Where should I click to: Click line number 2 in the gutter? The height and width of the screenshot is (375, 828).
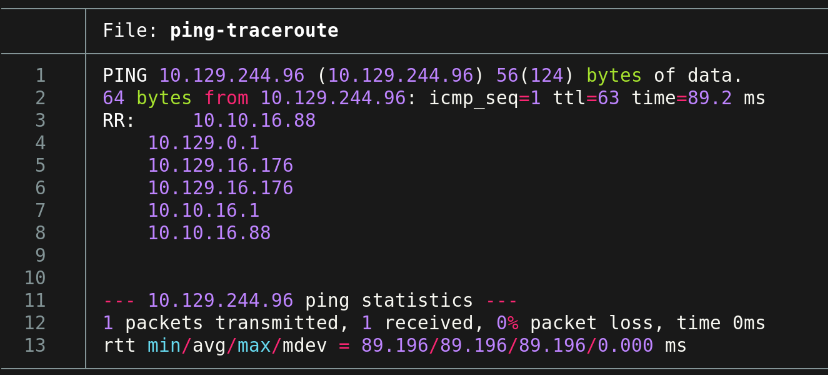[41, 98]
